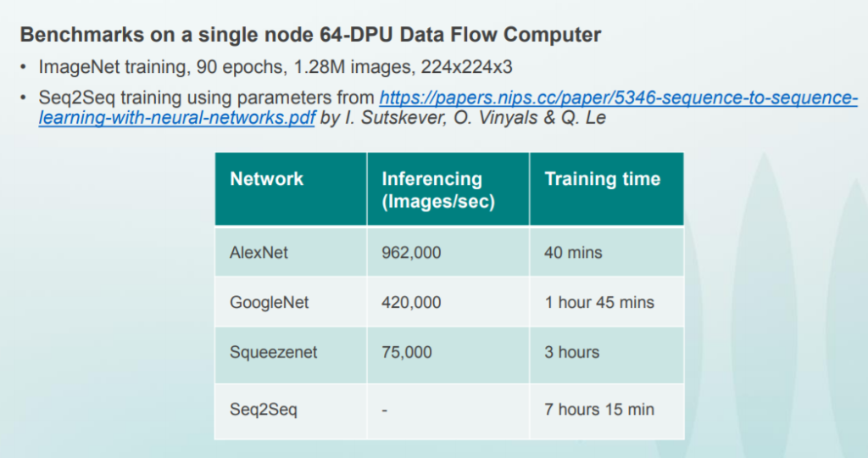Select the Network column header
The image size is (868, 458).
click(x=291, y=189)
